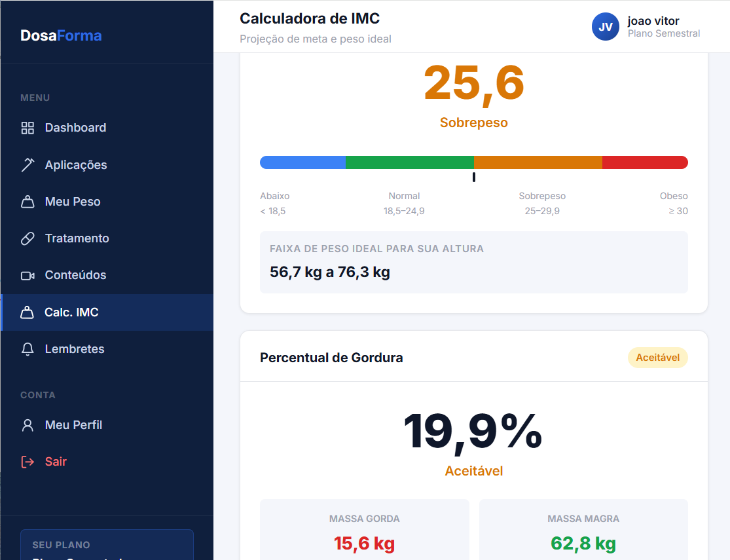730x560 pixels.
Task: Click the JV user avatar
Action: click(605, 27)
